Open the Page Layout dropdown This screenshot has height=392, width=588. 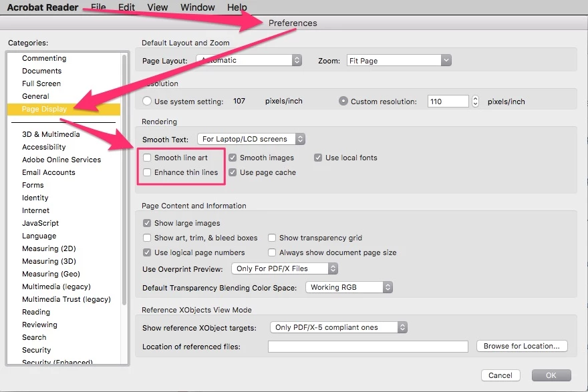coord(249,60)
